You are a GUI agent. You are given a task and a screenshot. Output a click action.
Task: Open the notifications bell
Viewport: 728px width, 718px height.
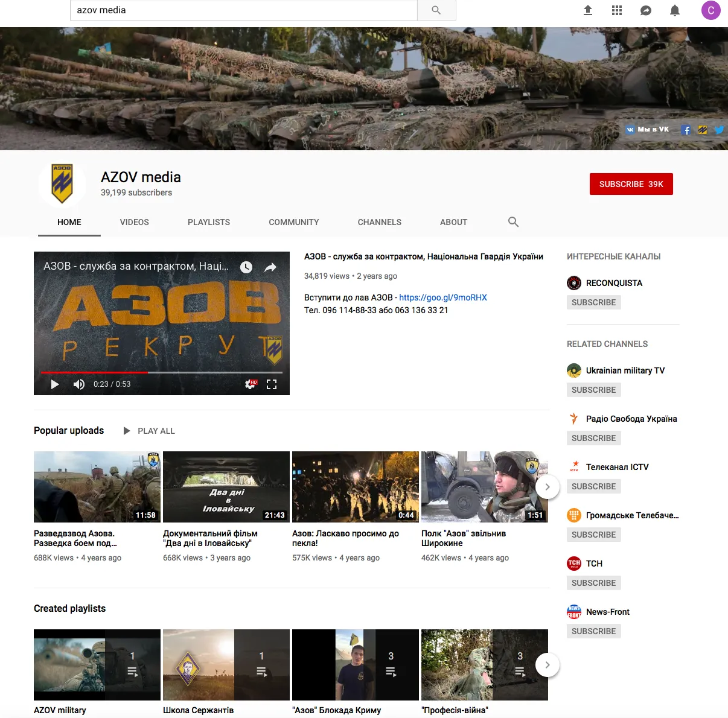click(675, 10)
